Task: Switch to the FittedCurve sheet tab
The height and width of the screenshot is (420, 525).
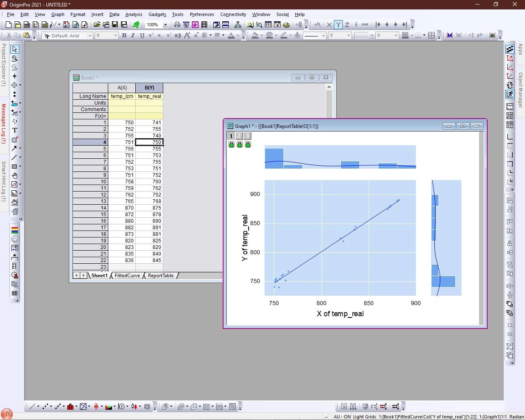Action: point(127,276)
